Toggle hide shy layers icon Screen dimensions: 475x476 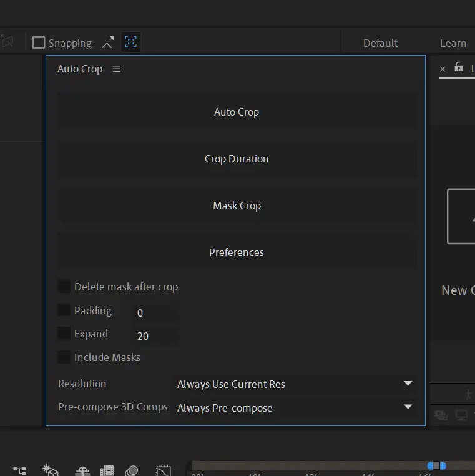coord(82,470)
